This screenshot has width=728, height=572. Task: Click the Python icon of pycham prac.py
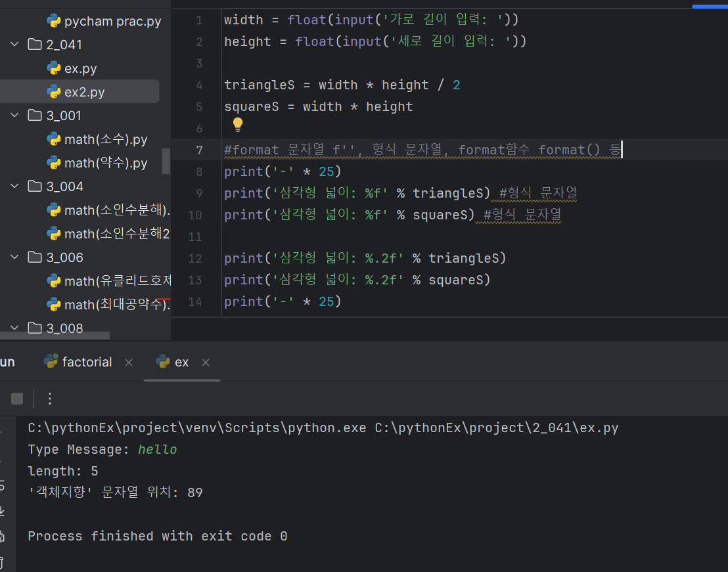click(x=54, y=21)
